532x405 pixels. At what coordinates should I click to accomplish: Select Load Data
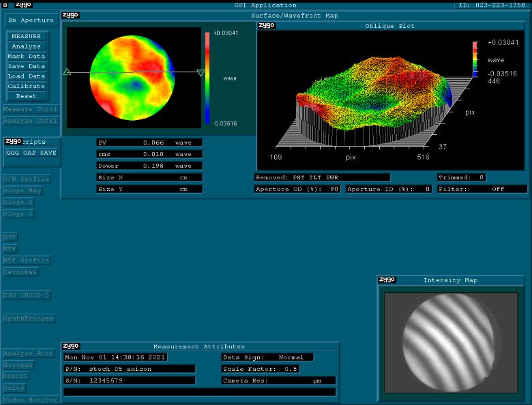pos(26,76)
